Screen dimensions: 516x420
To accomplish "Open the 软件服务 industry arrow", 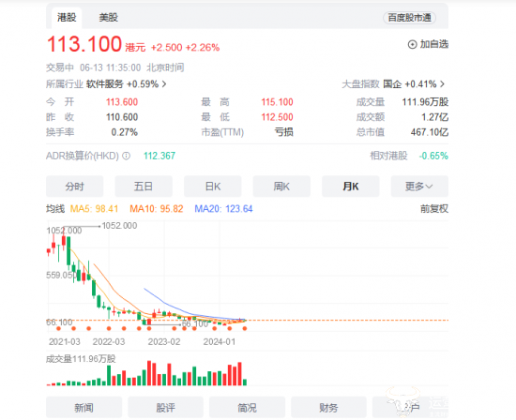I will pos(164,84).
